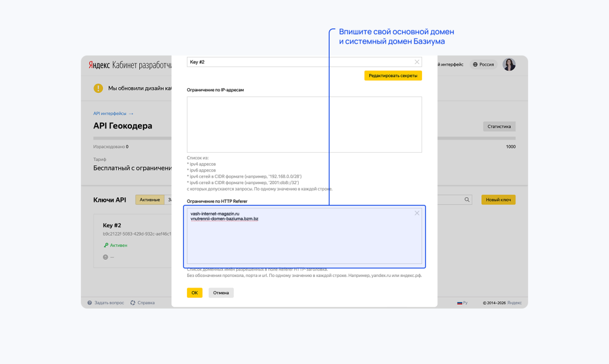Create a key with Новый ключ

498,199
